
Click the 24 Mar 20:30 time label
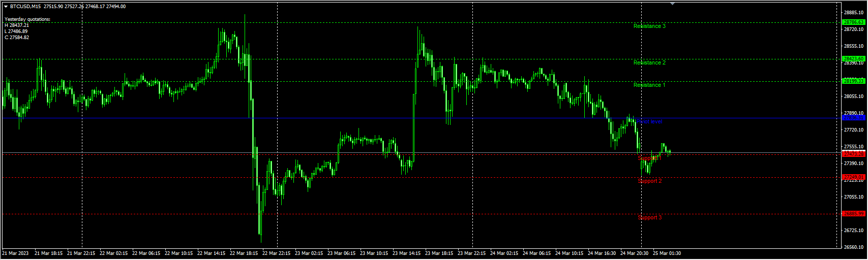point(635,253)
